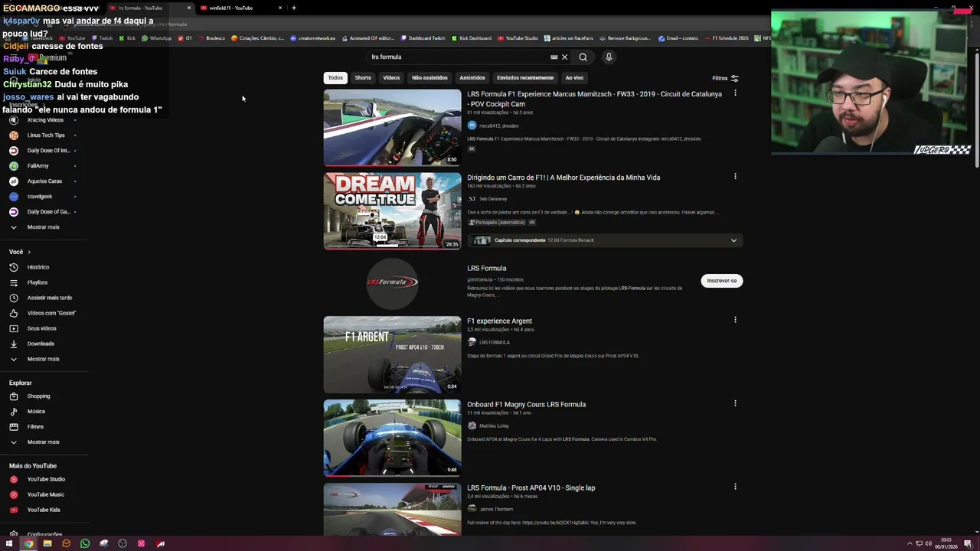Open LRS Formula - Prost AP04 V10 title
This screenshot has height=551, width=980.
(x=531, y=487)
